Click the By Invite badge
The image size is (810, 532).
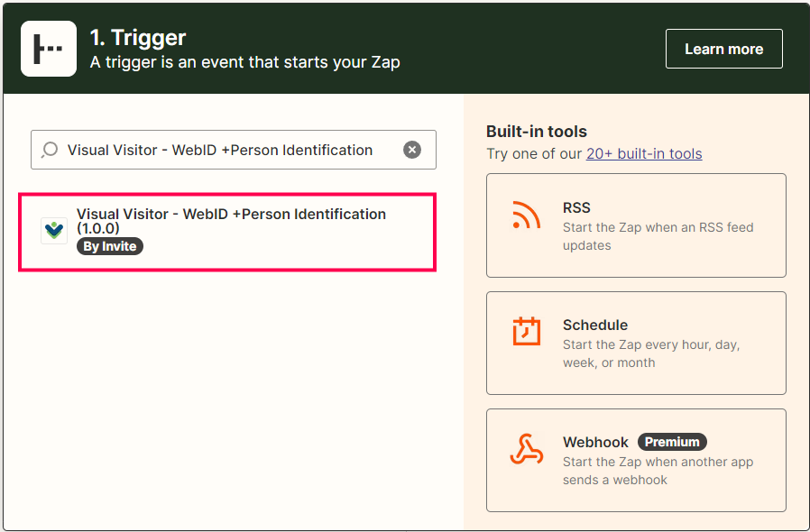(x=110, y=246)
